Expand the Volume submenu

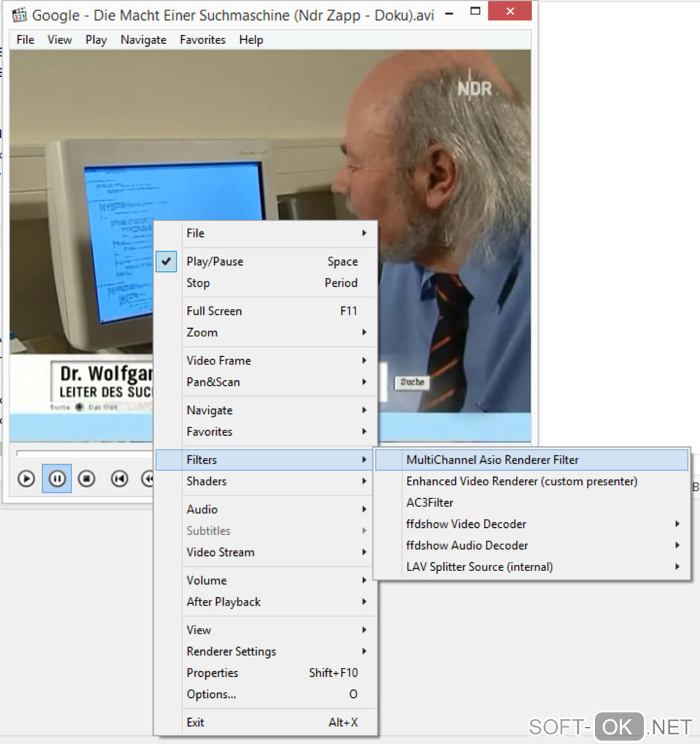[266, 580]
